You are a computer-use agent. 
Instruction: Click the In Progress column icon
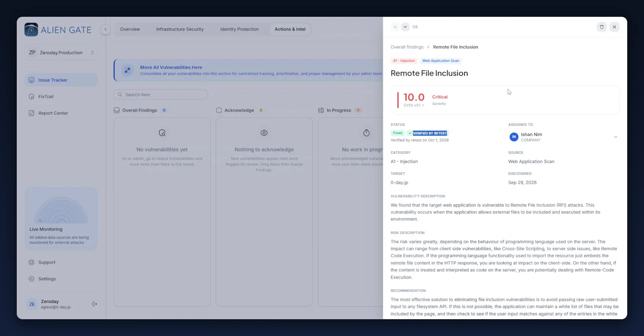click(321, 110)
